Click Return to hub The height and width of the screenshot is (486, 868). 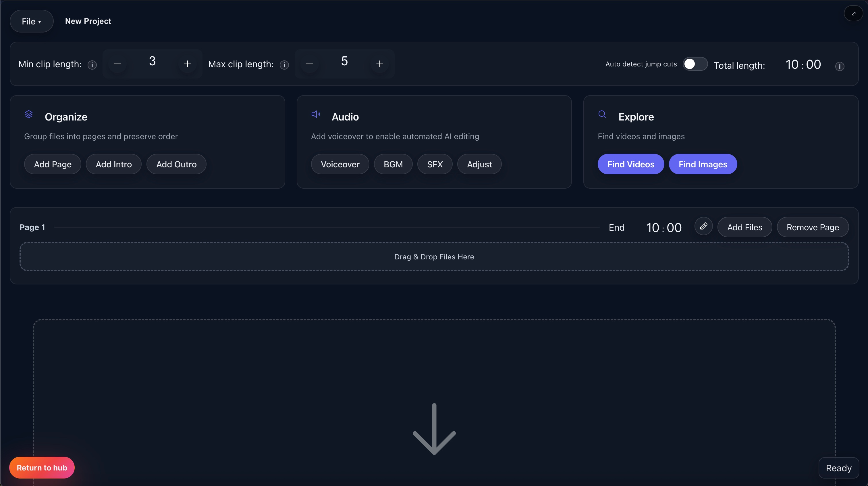(x=42, y=467)
